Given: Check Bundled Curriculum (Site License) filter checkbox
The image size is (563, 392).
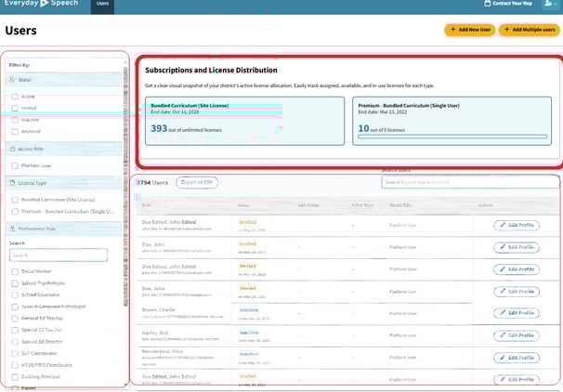Looking at the screenshot, I should 15,200.
